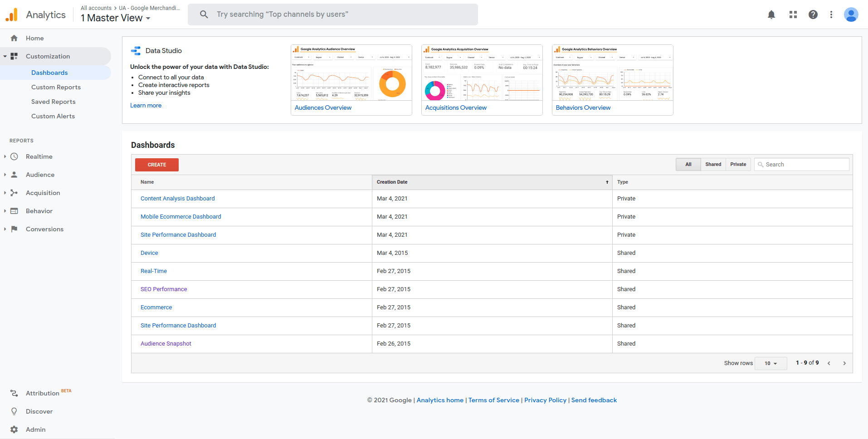Open the account avatar menu

pyautogui.click(x=851, y=15)
